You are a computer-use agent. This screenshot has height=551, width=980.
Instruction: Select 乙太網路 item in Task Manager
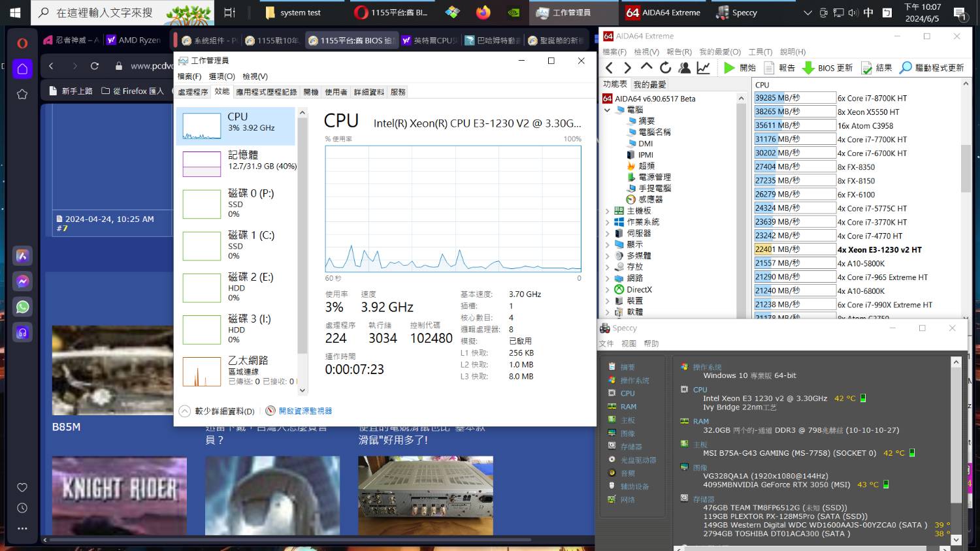[236, 371]
